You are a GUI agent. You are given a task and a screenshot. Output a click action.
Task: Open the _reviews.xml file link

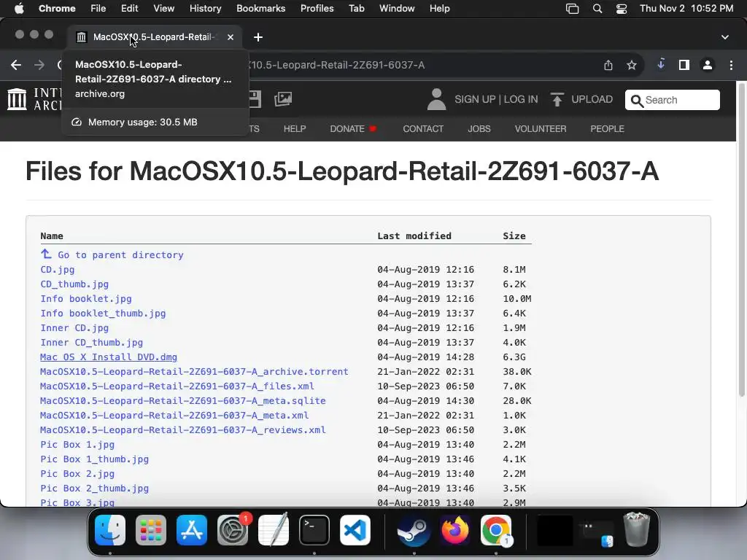coord(182,430)
